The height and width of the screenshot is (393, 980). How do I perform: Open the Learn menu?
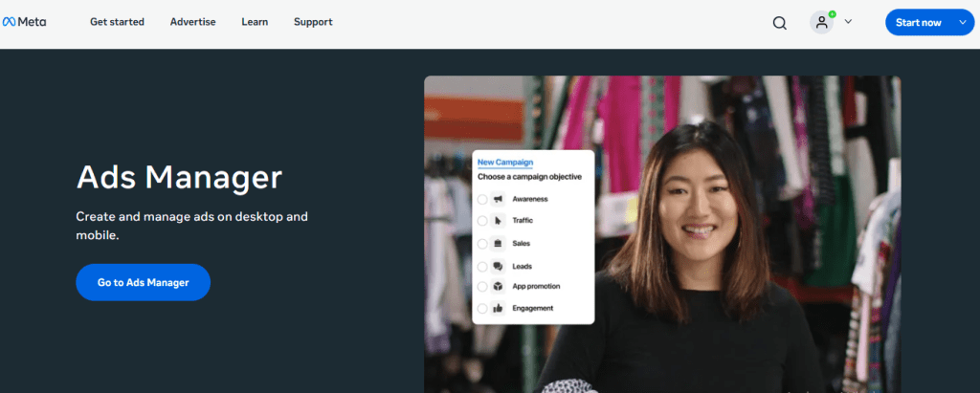[255, 22]
